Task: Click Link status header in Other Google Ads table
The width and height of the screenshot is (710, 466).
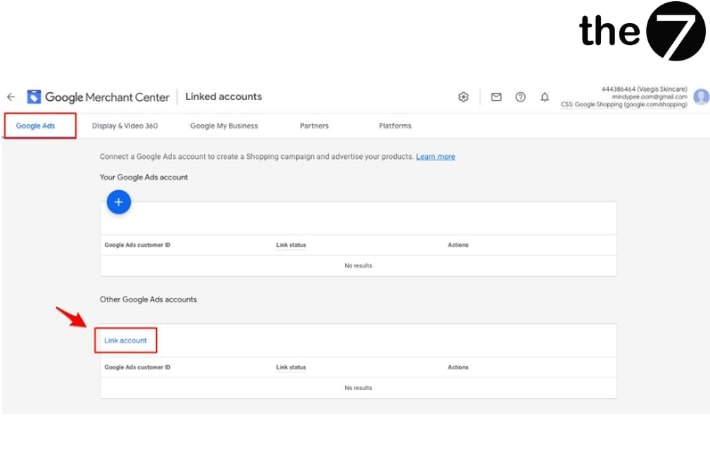Action: click(x=291, y=367)
